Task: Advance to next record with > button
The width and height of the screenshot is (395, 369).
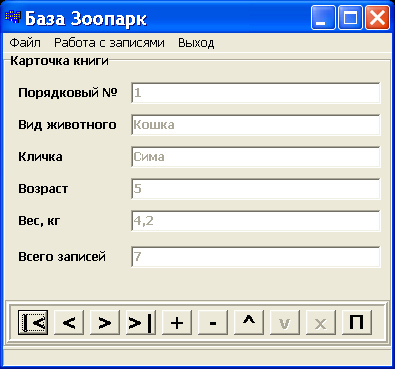Action: point(105,322)
